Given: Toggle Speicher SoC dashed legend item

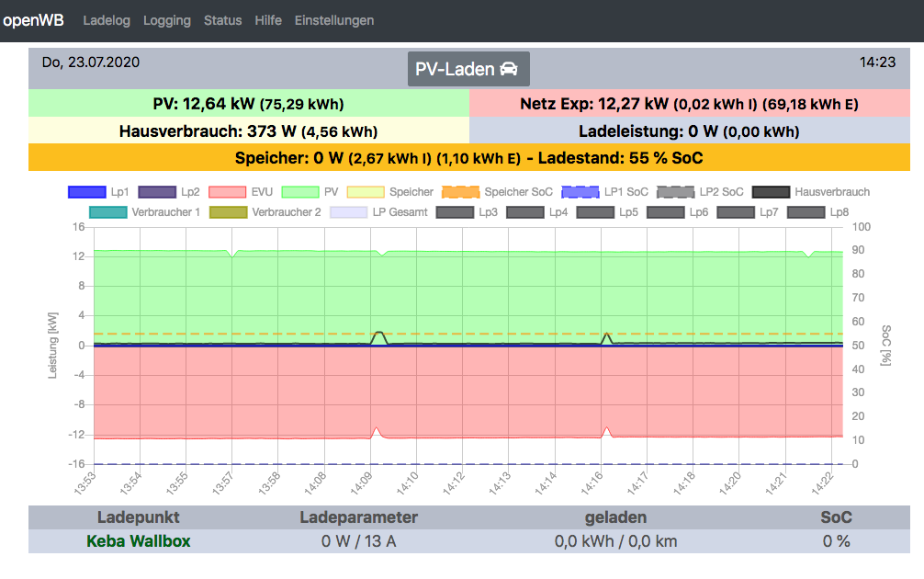Looking at the screenshot, I should 460,192.
